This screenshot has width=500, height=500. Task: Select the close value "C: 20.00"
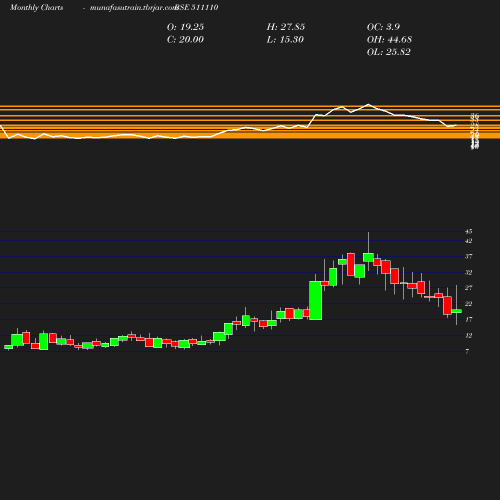tap(185, 40)
